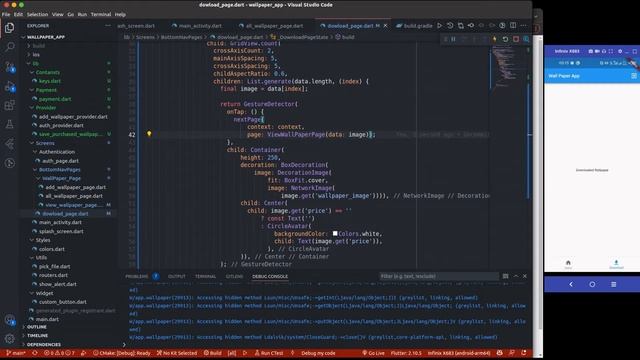640x360 pixels.
Task: Open the Source Control view
Action: pyautogui.click(x=9, y=67)
